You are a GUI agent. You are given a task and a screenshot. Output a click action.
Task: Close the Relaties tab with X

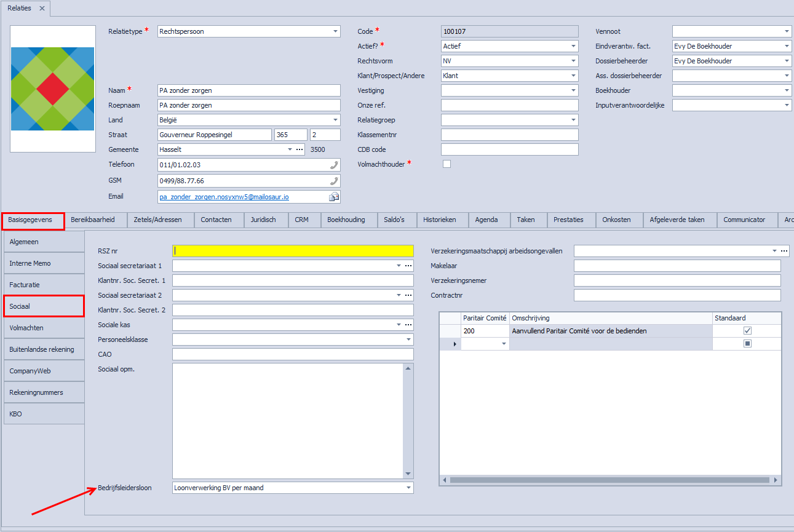[x=42, y=9]
